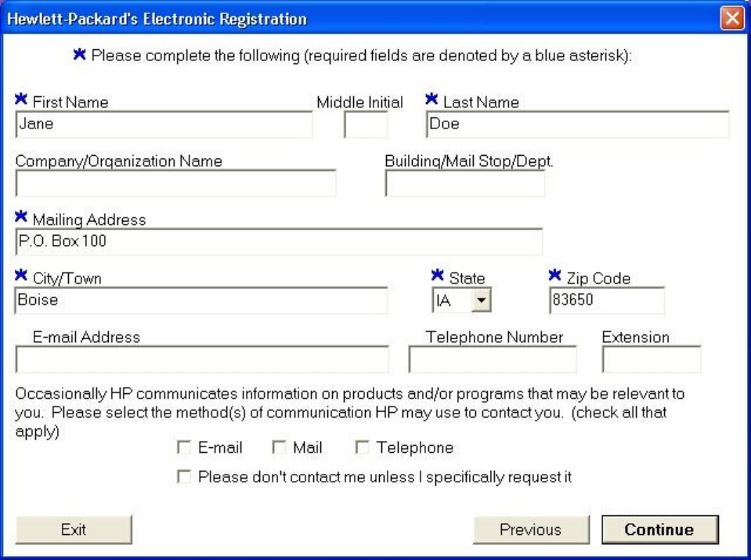Go back with the Previous button
751x560 pixels.
pos(531,529)
